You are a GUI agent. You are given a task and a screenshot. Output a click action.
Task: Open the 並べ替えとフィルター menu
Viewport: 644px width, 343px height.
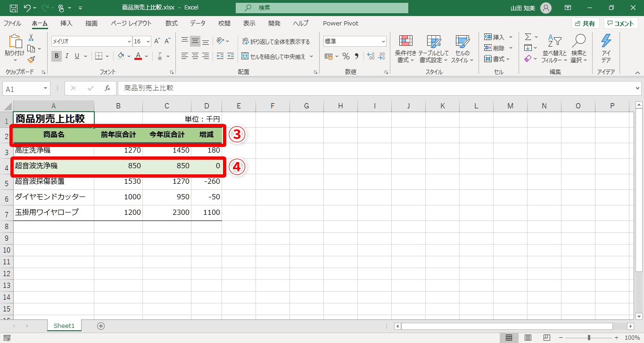tap(554, 49)
